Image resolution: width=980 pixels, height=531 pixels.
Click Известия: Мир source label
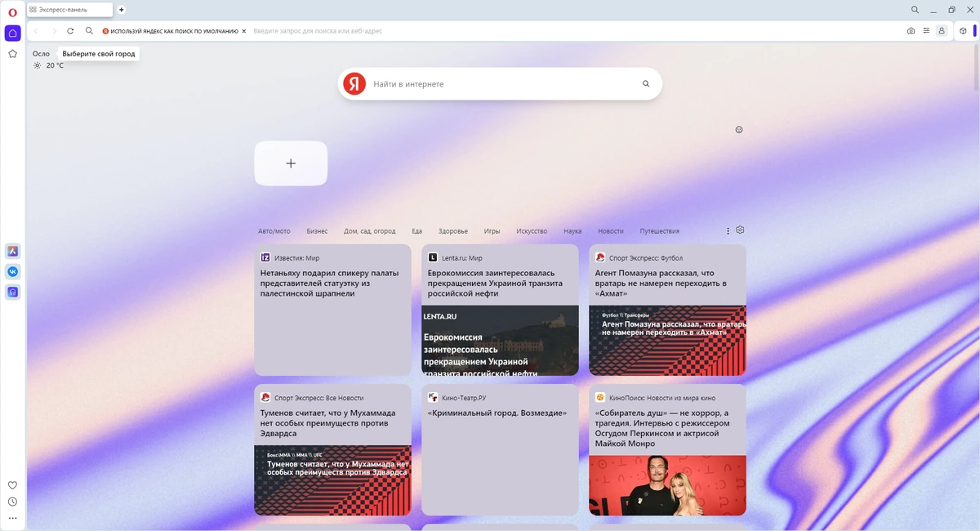point(296,257)
